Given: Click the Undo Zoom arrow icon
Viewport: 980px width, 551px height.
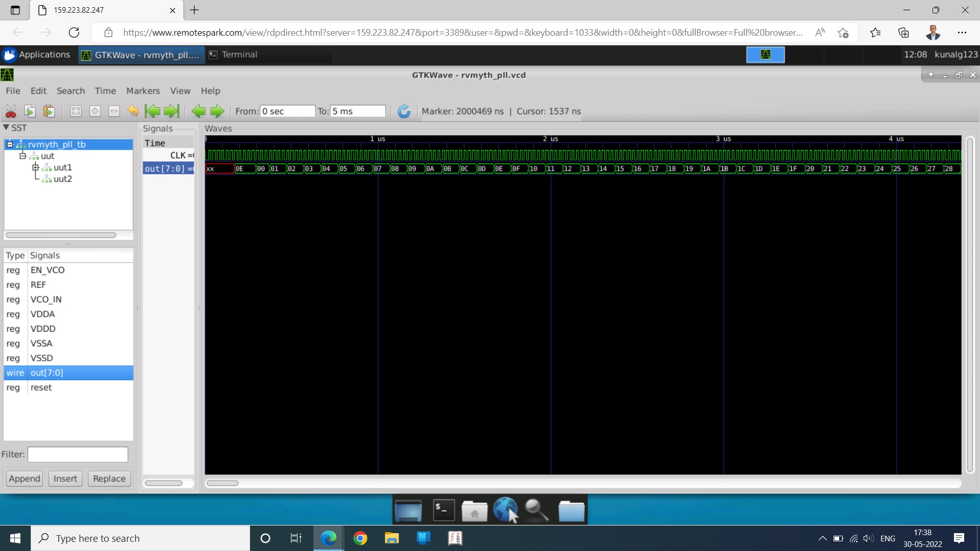Looking at the screenshot, I should [133, 111].
